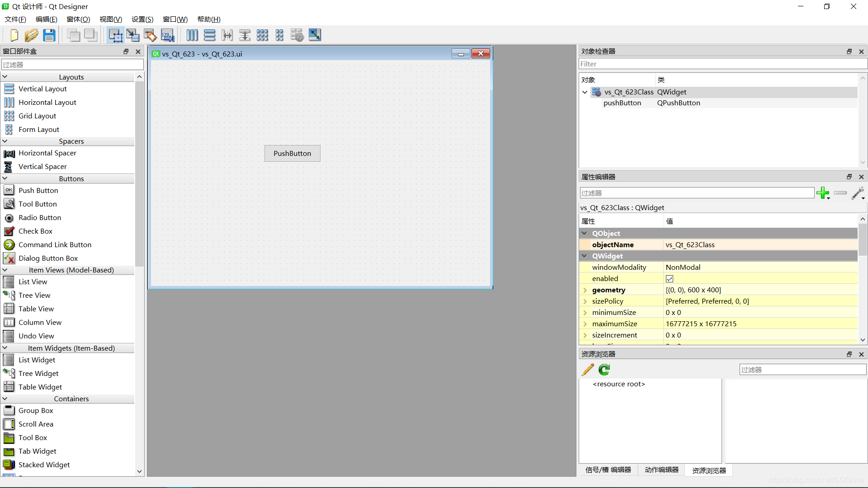The image size is (868, 488).
Task: Toggle the enabled property checkbox
Action: [x=670, y=279]
